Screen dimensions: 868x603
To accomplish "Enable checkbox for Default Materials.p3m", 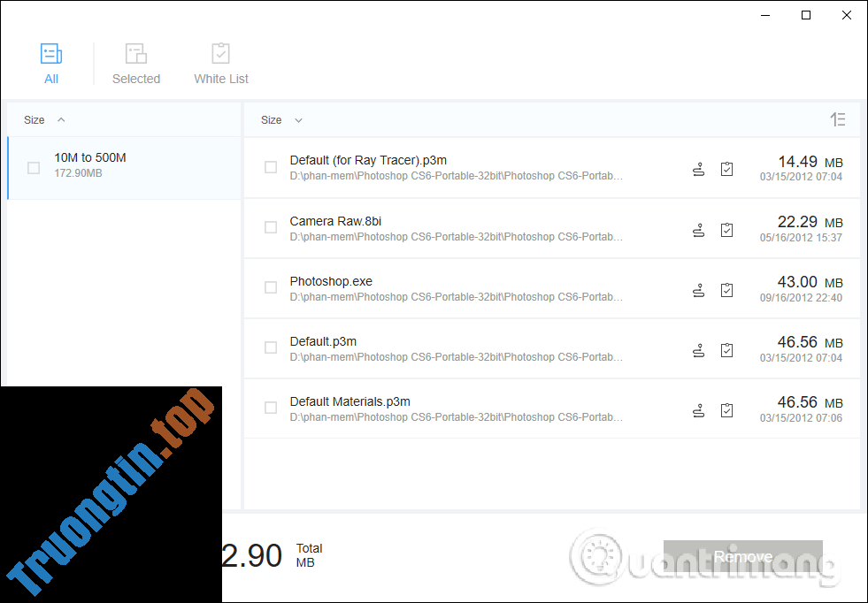I will (x=271, y=408).
